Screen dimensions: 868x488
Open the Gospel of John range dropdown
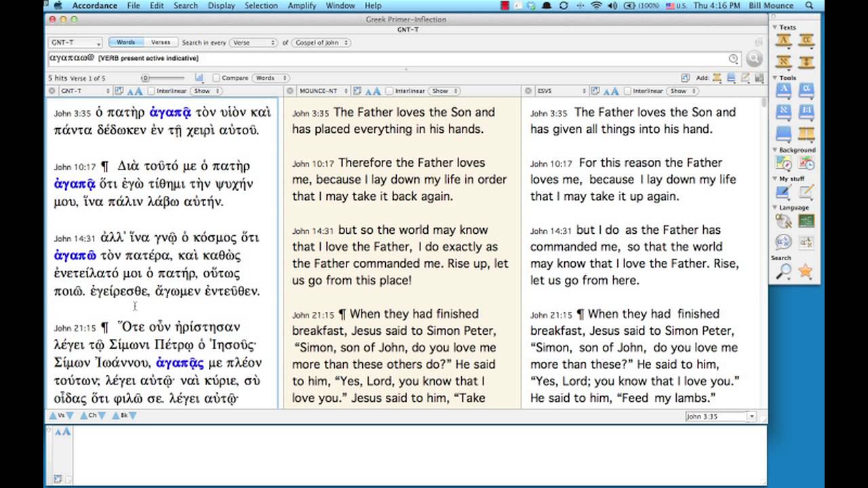(x=321, y=43)
